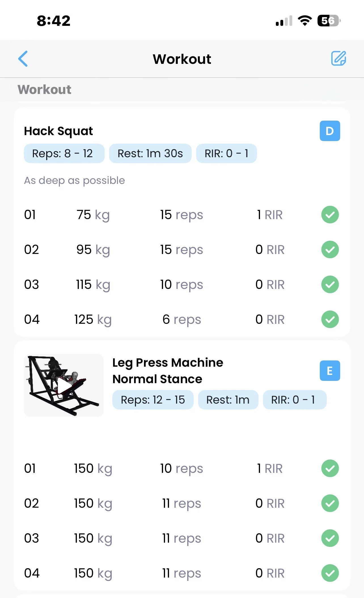Tap the battery indicator in status bar
The image size is (364, 598).
point(329,21)
